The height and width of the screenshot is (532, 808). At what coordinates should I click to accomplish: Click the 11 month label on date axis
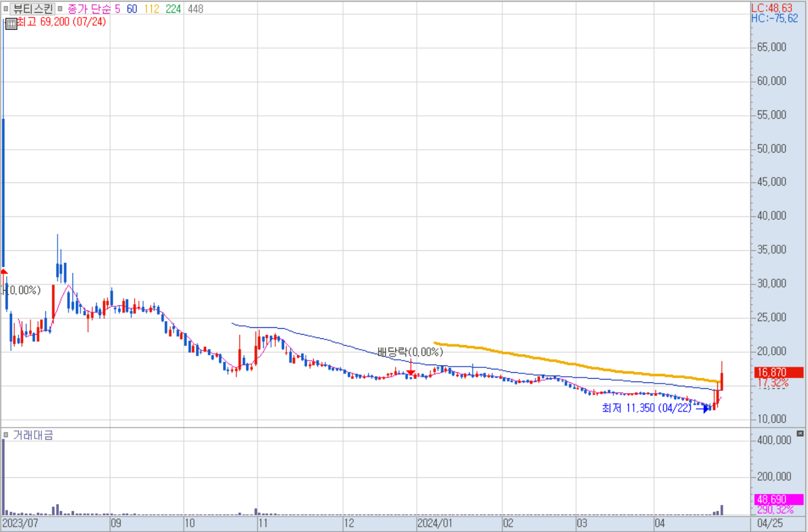(263, 524)
